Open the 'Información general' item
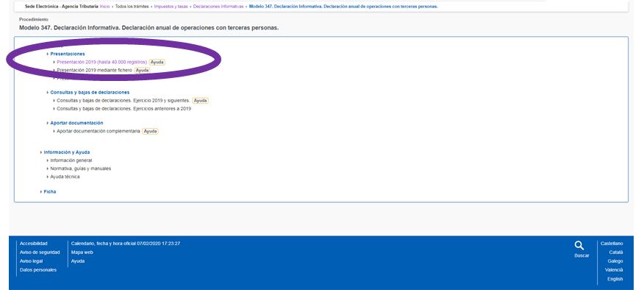Image resolution: width=644 pixels, height=290 pixels. click(x=71, y=160)
